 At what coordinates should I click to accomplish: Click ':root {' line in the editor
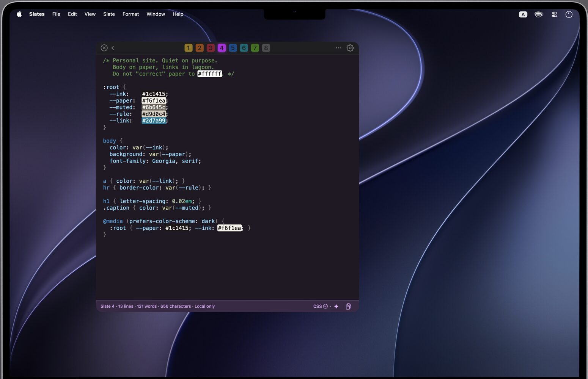tap(114, 87)
